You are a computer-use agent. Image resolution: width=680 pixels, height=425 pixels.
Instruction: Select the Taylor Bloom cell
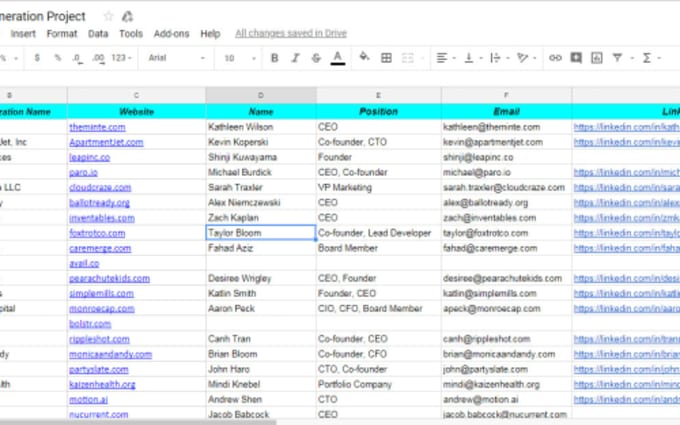tap(261, 233)
